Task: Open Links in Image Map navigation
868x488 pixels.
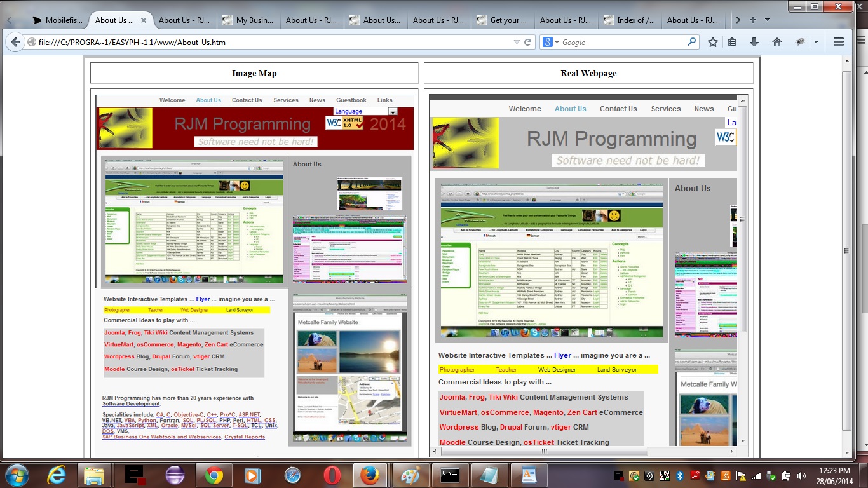Action: 385,100
